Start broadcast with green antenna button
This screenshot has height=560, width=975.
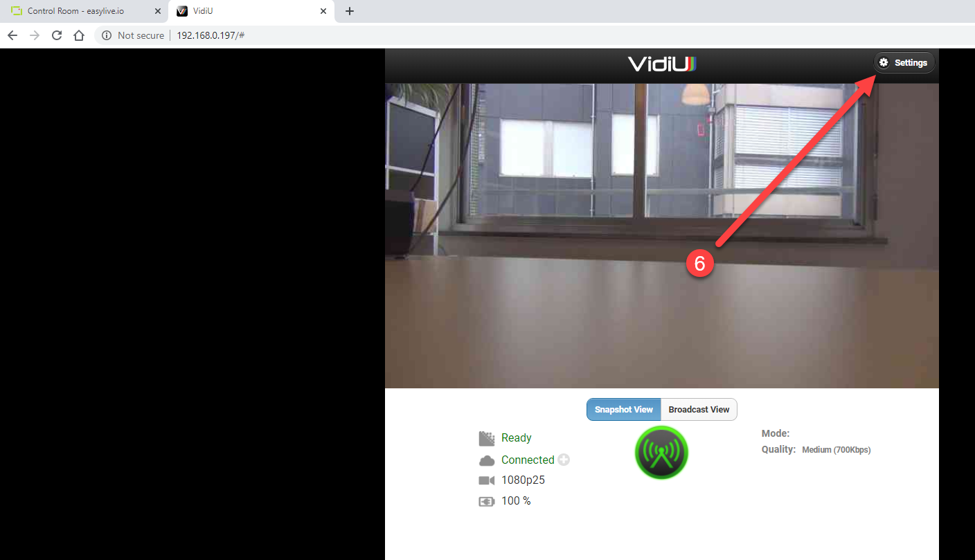tap(661, 453)
